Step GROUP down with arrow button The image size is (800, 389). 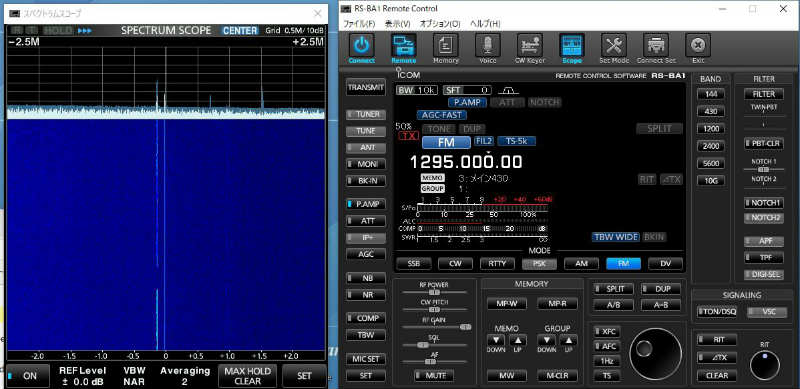547,341
